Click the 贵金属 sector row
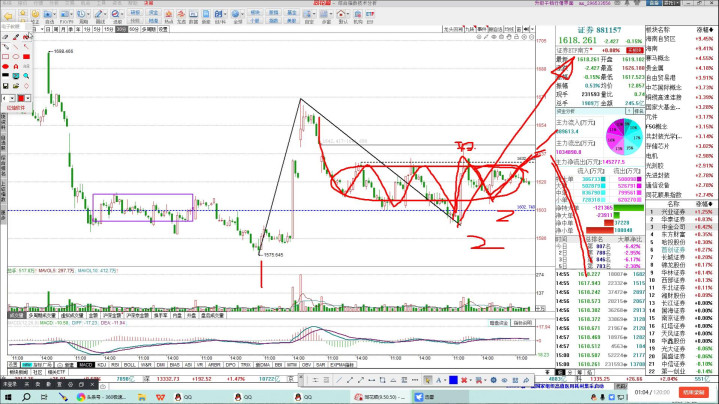The width and height of the screenshot is (719, 404). (x=681, y=68)
